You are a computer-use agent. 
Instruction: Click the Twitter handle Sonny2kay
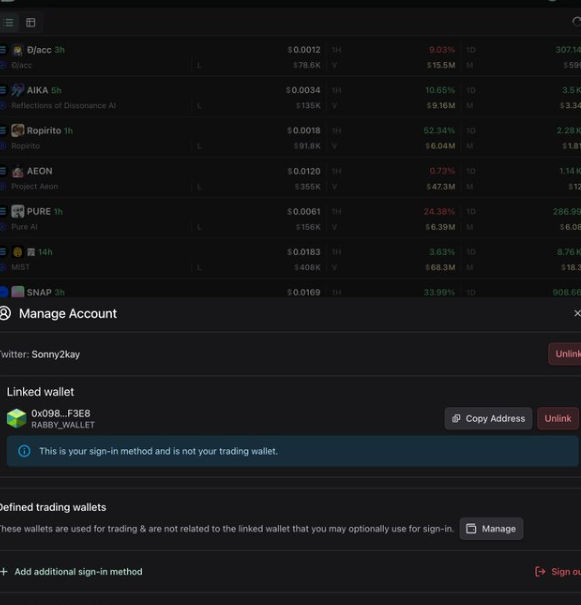[x=56, y=354]
